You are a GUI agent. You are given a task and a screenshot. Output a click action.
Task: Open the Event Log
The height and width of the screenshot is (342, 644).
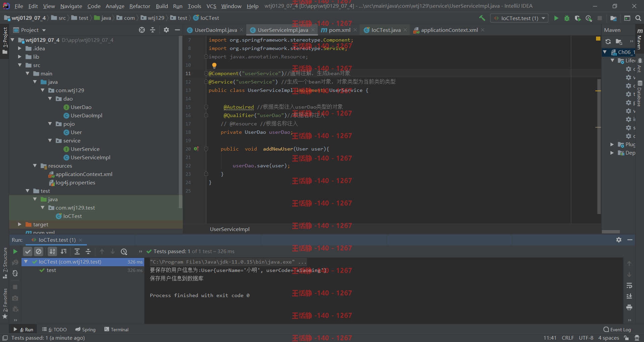(x=617, y=330)
